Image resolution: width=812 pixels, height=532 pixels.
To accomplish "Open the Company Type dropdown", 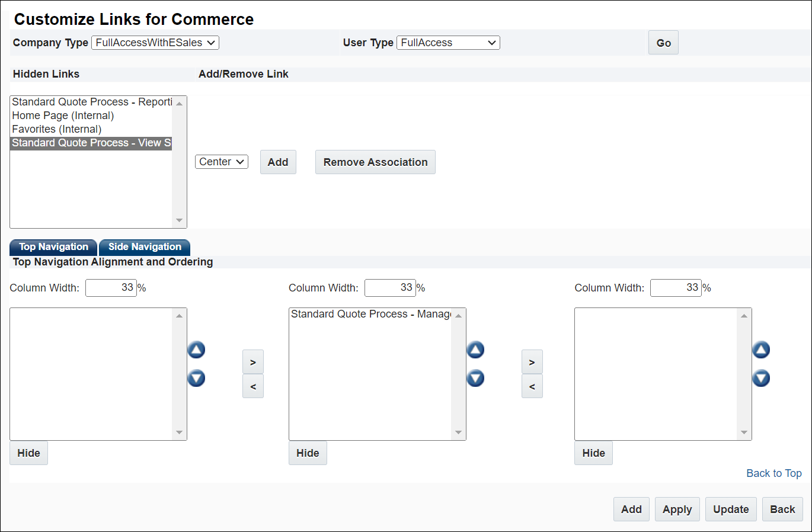I will pyautogui.click(x=155, y=42).
